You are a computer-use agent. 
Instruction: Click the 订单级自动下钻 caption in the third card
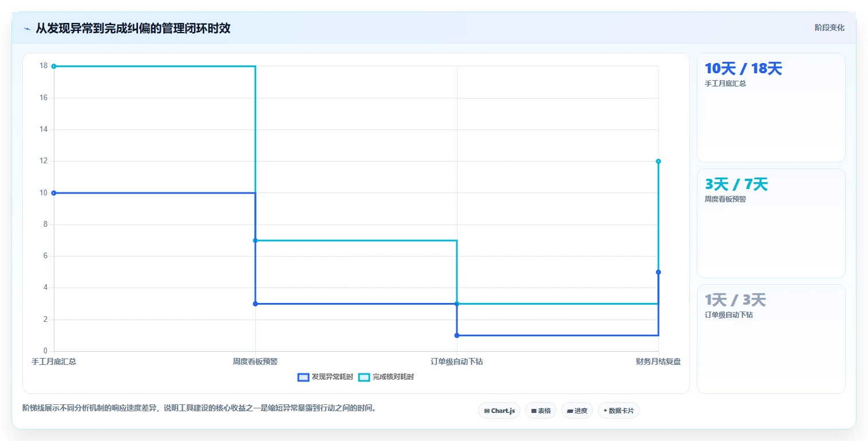click(x=729, y=315)
